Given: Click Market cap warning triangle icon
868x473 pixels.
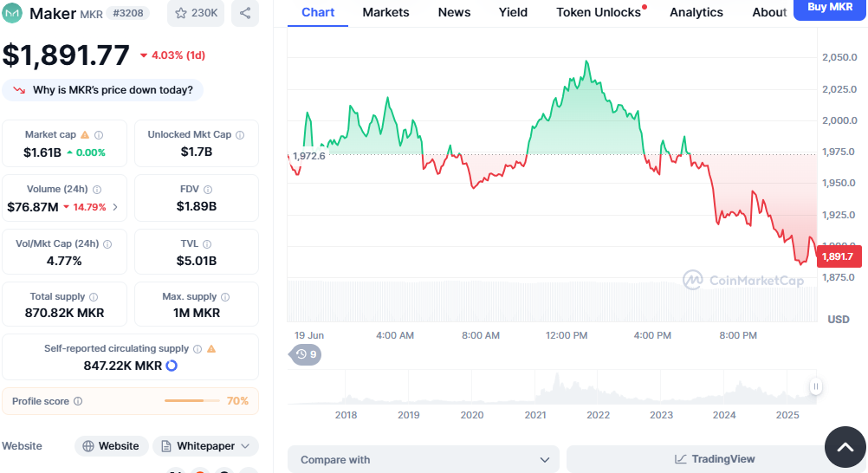Looking at the screenshot, I should click(85, 134).
